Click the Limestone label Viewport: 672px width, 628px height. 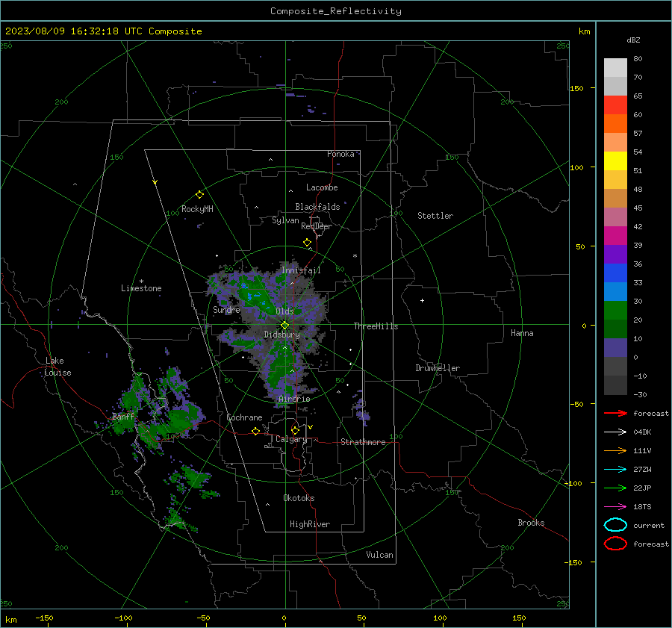(141, 288)
